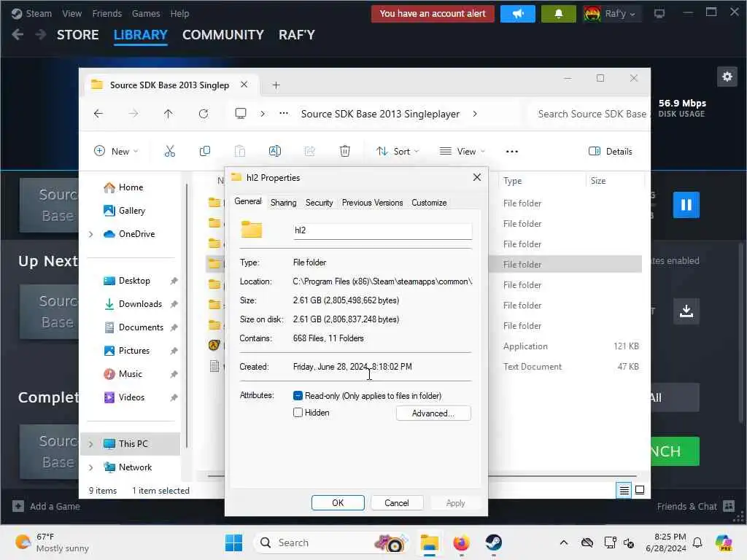Expand the Network tree node
747x560 pixels.
[90, 467]
